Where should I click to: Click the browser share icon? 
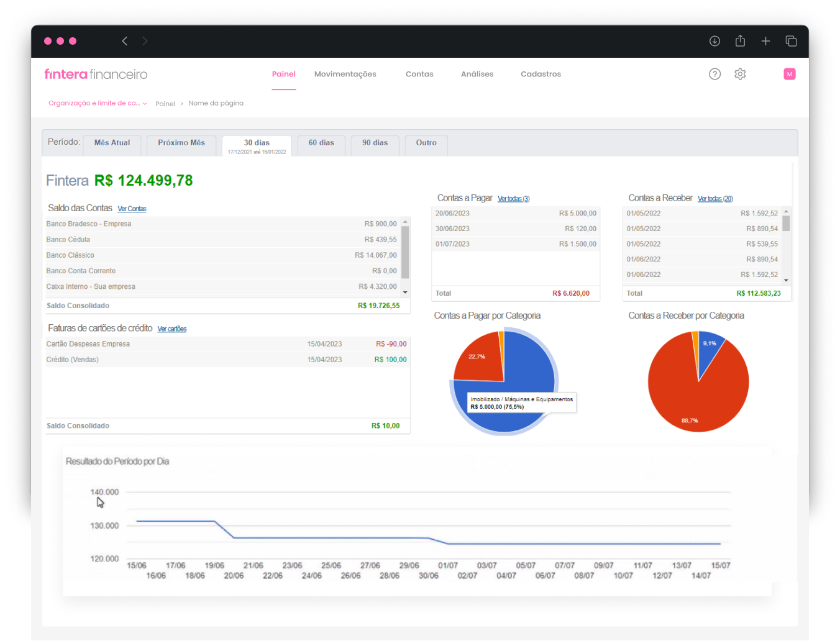[x=740, y=41]
